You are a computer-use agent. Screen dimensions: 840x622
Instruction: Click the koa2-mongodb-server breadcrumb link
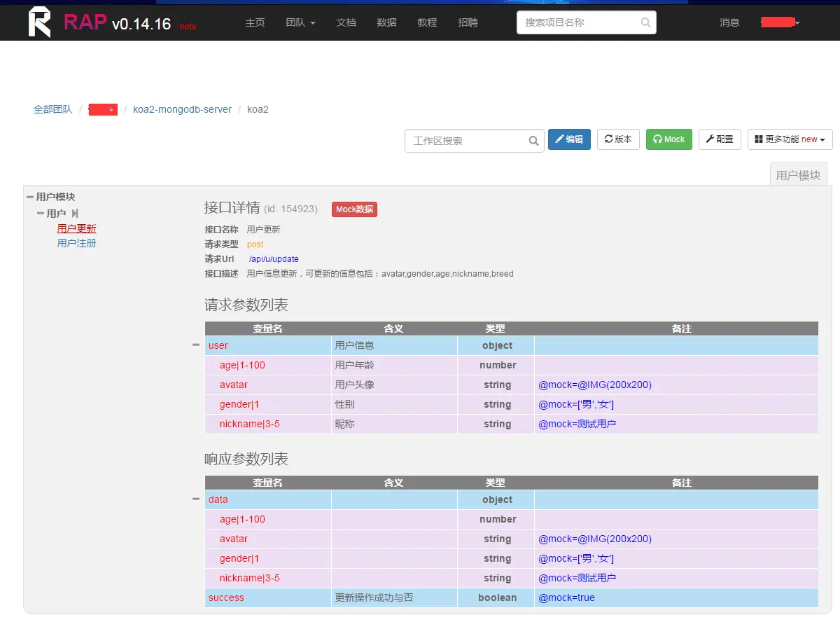click(x=182, y=109)
